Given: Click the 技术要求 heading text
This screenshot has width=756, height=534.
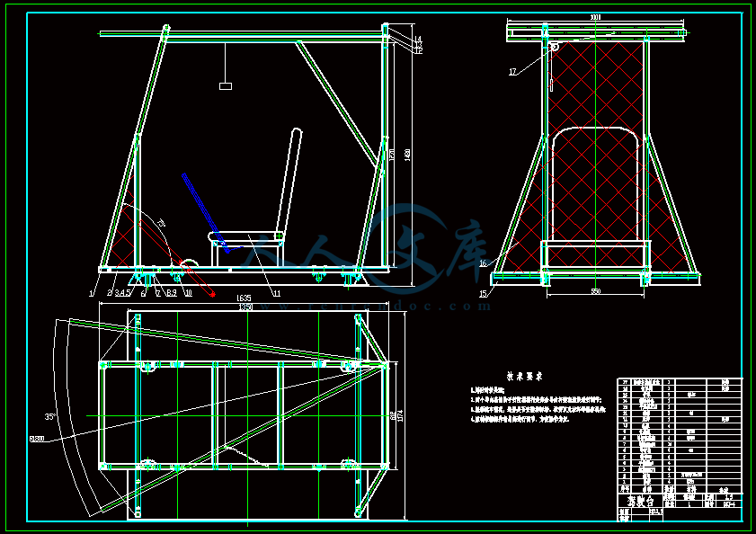Looking at the screenshot, I should tap(525, 377).
